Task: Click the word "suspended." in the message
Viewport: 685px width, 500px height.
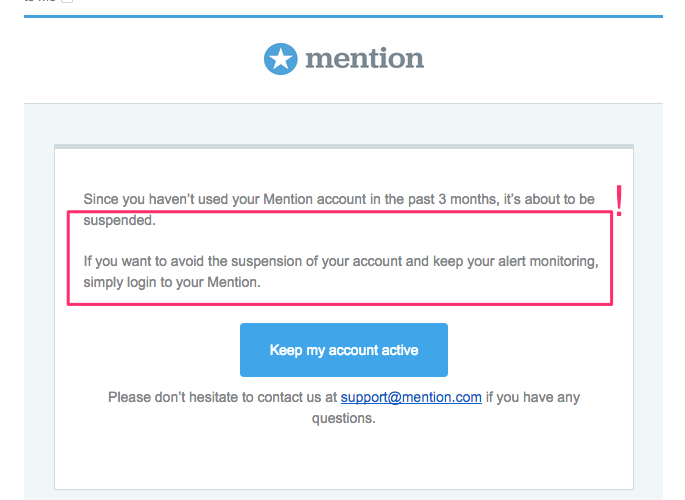Action: (119, 220)
